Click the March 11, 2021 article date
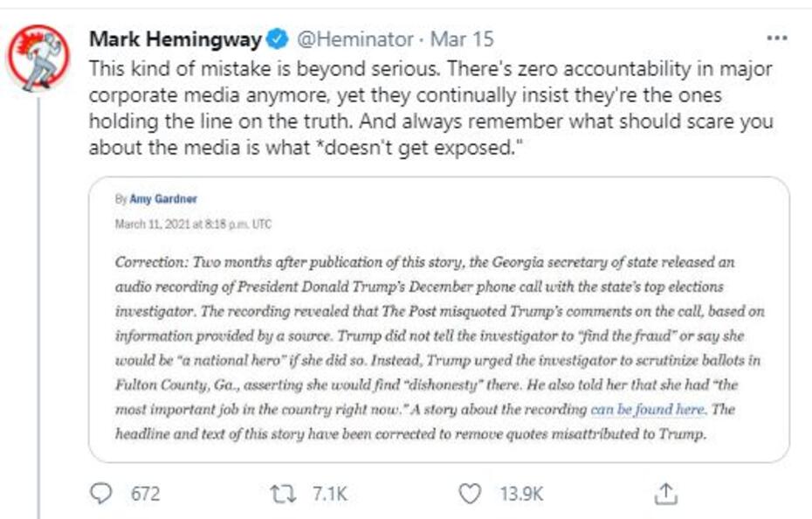The width and height of the screenshot is (812, 519). [x=193, y=224]
